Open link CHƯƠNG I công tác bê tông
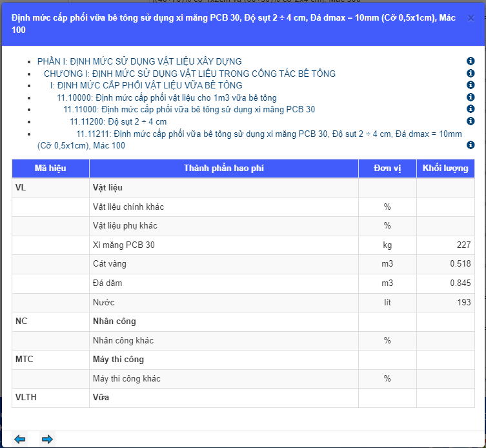 click(x=190, y=74)
